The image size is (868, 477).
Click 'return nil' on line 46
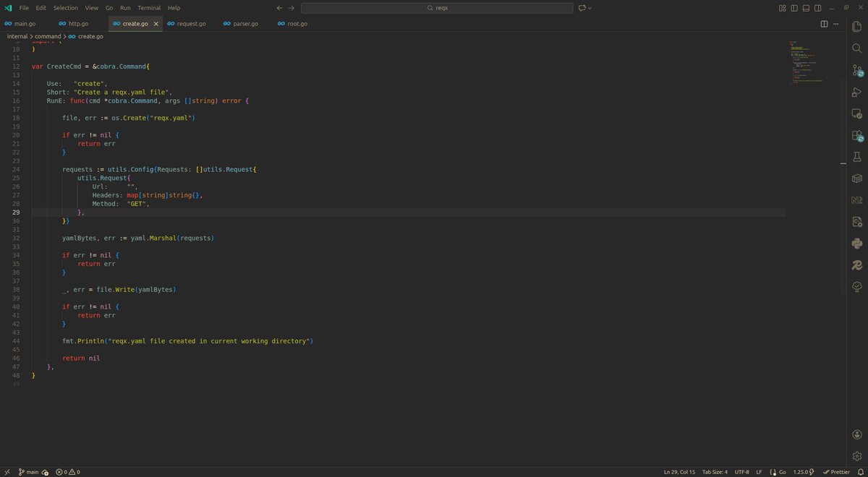pos(81,358)
